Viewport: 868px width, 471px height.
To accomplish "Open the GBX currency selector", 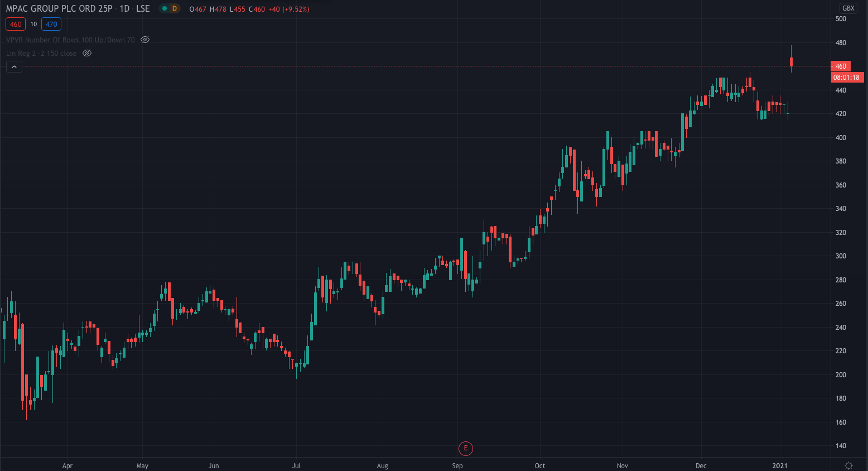I will pyautogui.click(x=848, y=8).
